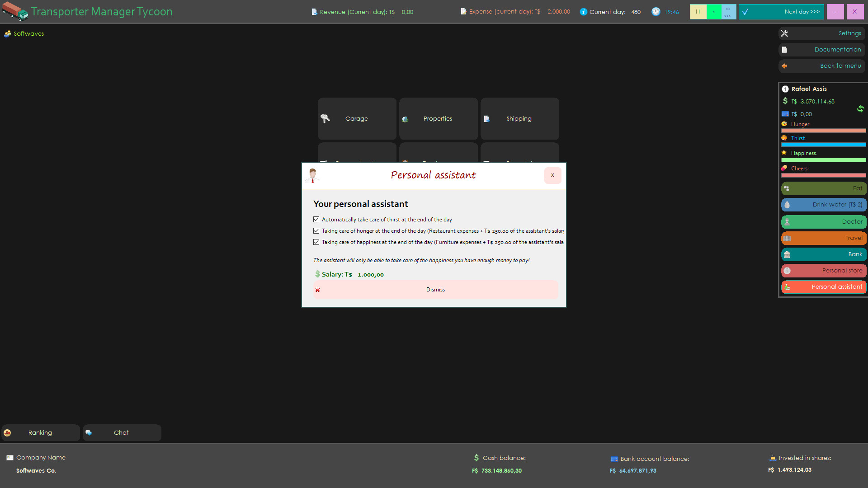The height and width of the screenshot is (488, 868).
Task: Dismiss the personal assistant
Action: [x=435, y=289]
